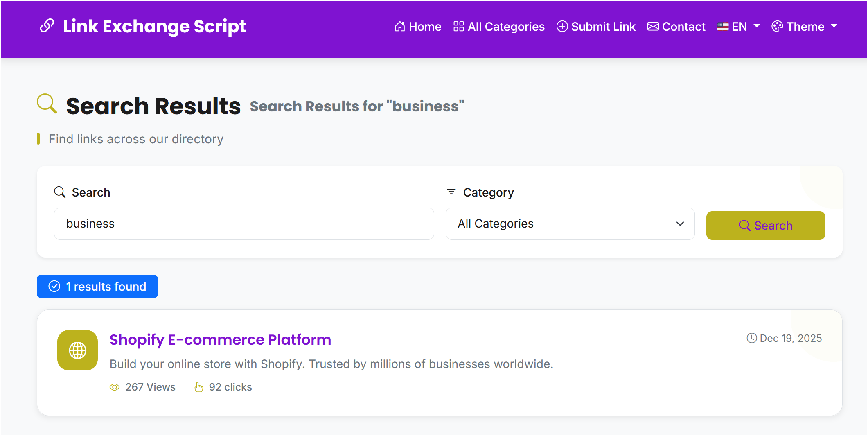Click the clock icon beside Dec 19, 2025
This screenshot has width=868, height=436.
[752, 338]
